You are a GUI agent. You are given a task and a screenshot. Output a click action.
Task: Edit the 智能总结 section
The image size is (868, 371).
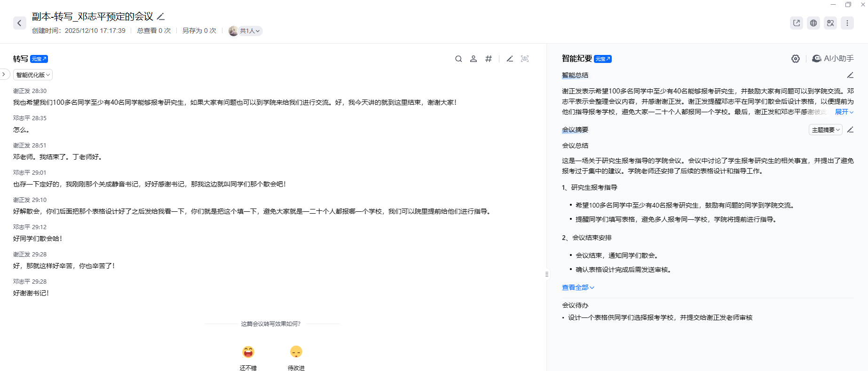click(850, 75)
